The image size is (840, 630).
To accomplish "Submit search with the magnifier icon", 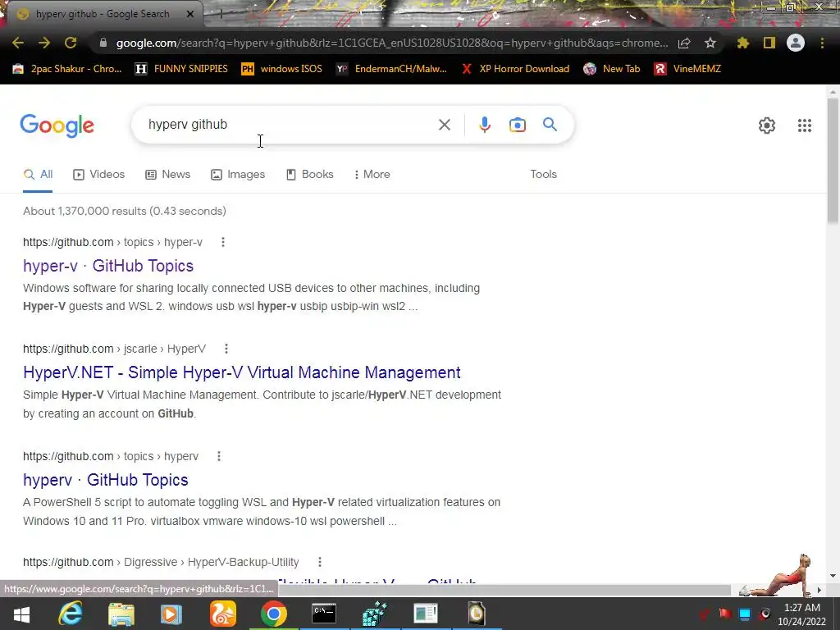I will 550,125.
